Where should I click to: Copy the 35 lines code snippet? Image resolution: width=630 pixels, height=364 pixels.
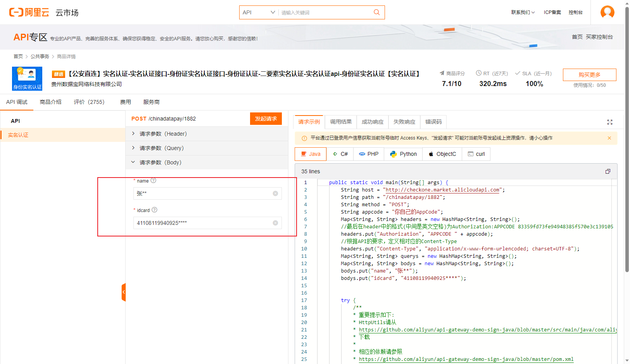click(608, 171)
